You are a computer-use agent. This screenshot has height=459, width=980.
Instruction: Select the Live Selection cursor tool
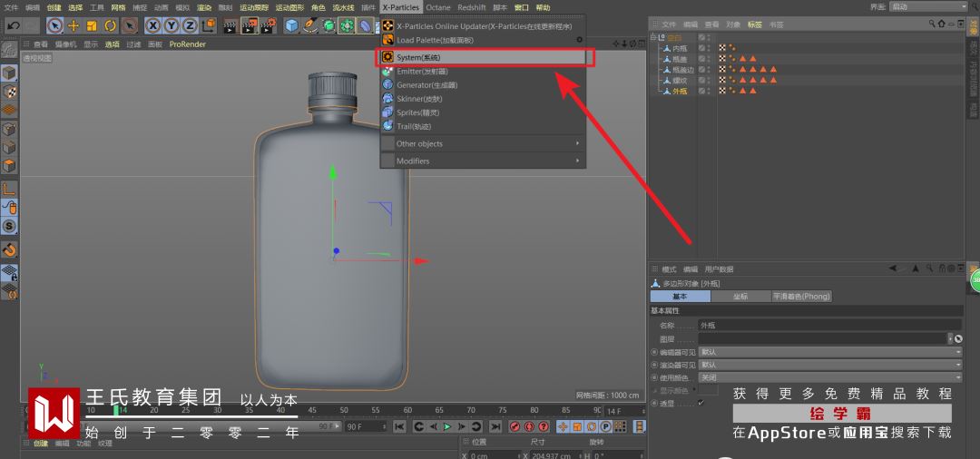point(55,25)
